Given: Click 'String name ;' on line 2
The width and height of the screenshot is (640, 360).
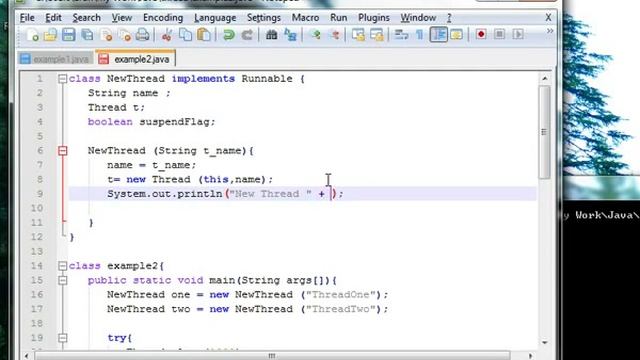Looking at the screenshot, I should point(129,93).
